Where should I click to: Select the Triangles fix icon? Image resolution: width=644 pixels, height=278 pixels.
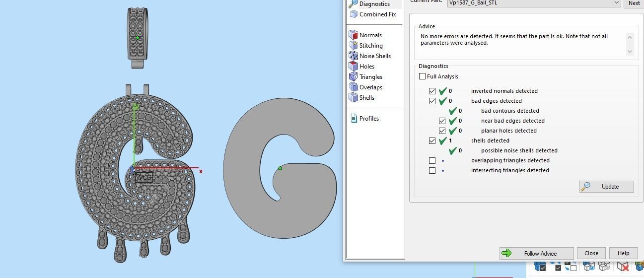(x=353, y=76)
